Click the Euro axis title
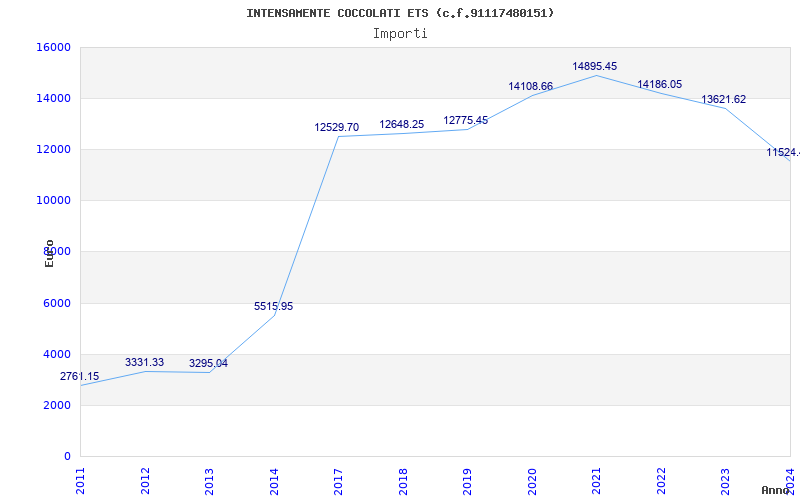This screenshot has height=500, width=800. [x=49, y=253]
